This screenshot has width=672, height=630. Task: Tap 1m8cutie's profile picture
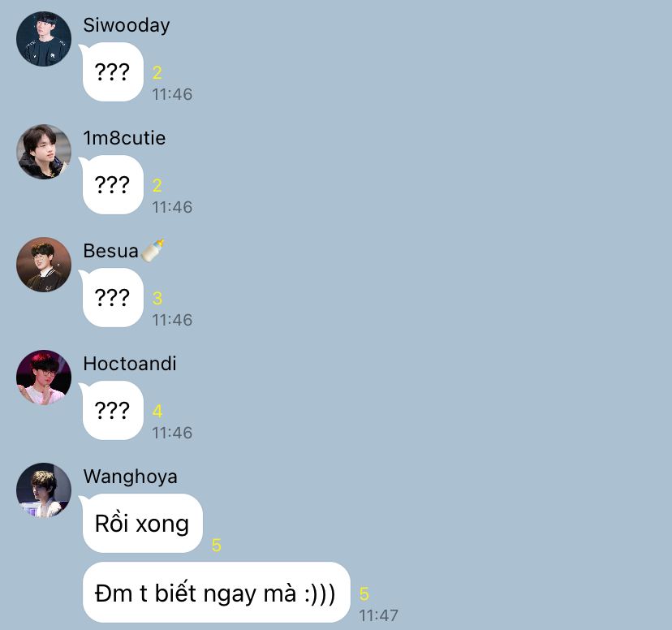pos(44,152)
